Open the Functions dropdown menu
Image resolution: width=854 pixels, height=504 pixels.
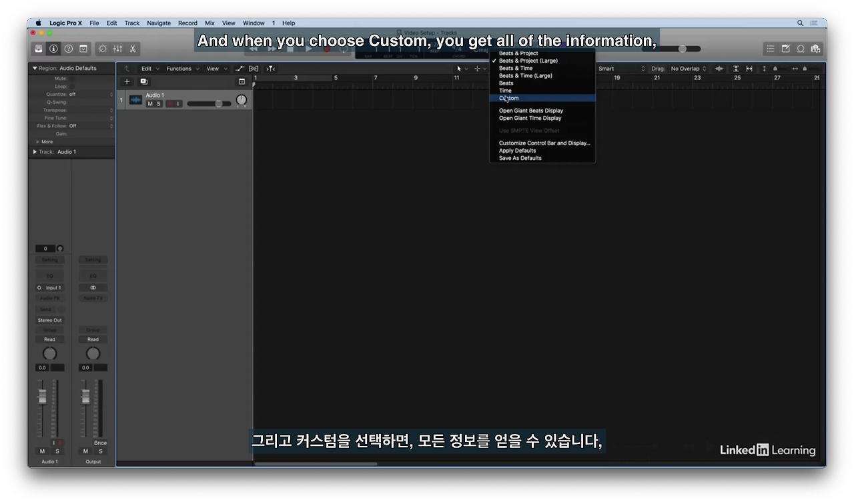(x=183, y=69)
